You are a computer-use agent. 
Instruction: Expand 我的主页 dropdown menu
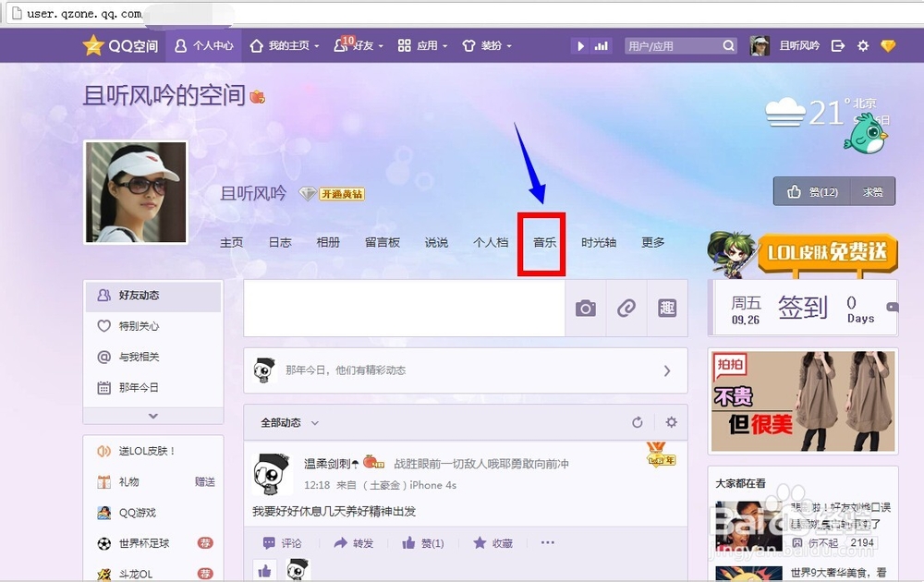[x=284, y=45]
